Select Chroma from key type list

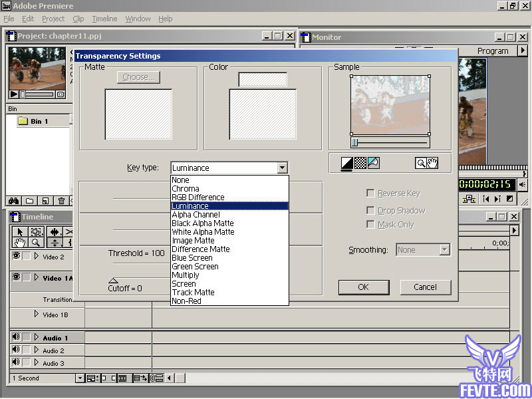point(229,189)
